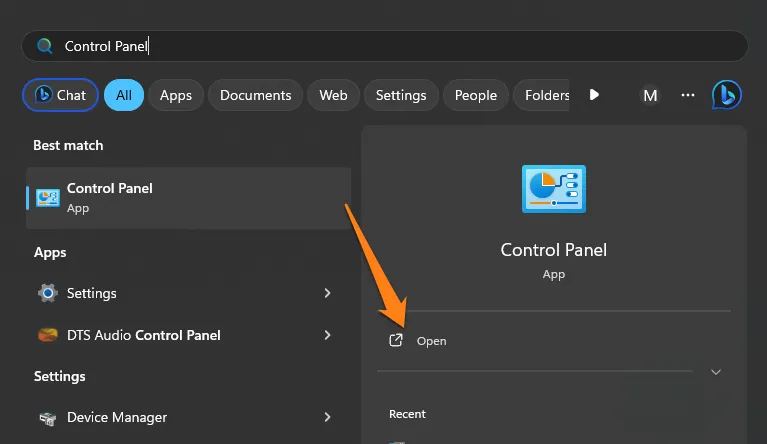
Task: Open the three-dot options menu
Action: (x=688, y=95)
